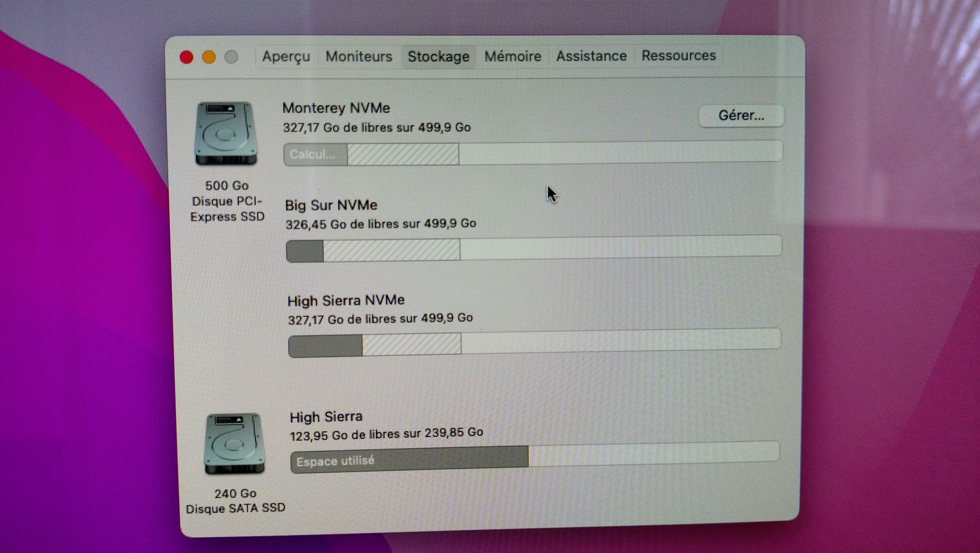Image resolution: width=980 pixels, height=553 pixels.
Task: Select the 500 Go PCI-Express SSD drive icon
Action: (226, 133)
